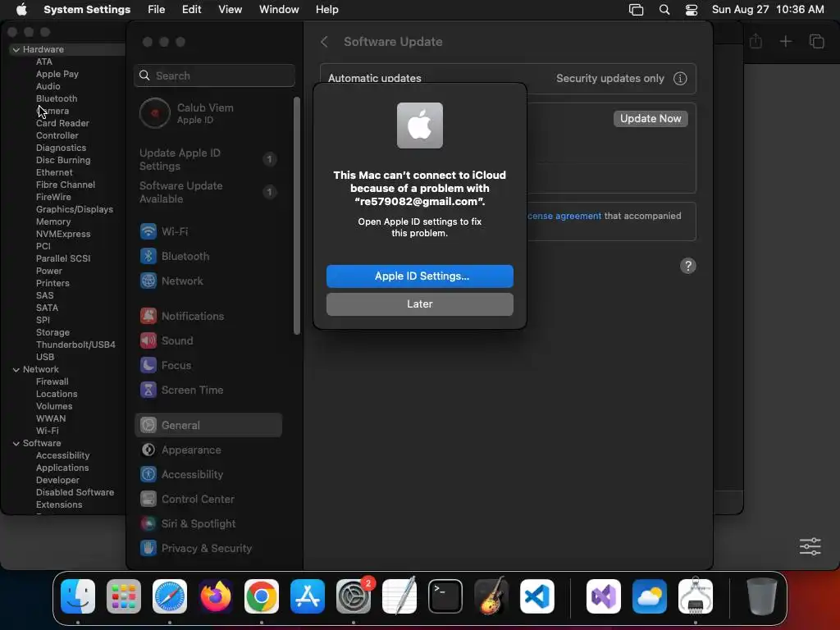Collapse the Network tree section
This screenshot has height=630, width=840.
16,370
